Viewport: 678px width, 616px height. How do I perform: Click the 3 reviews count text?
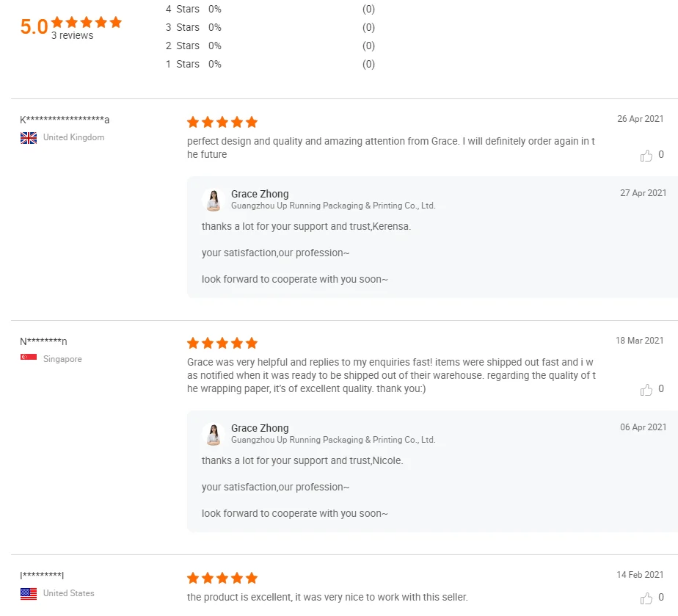tap(72, 36)
